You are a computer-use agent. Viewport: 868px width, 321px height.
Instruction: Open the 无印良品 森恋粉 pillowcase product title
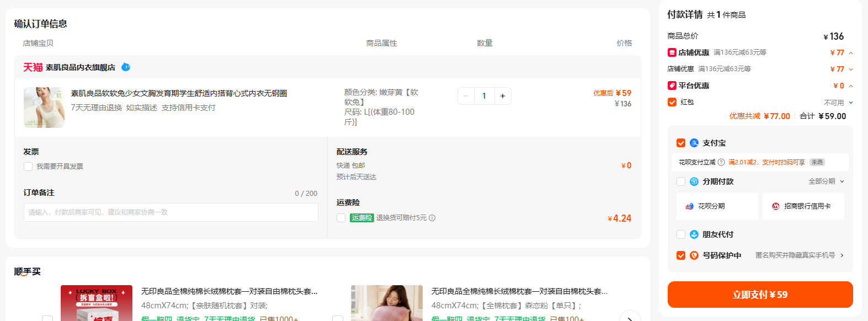point(519,291)
